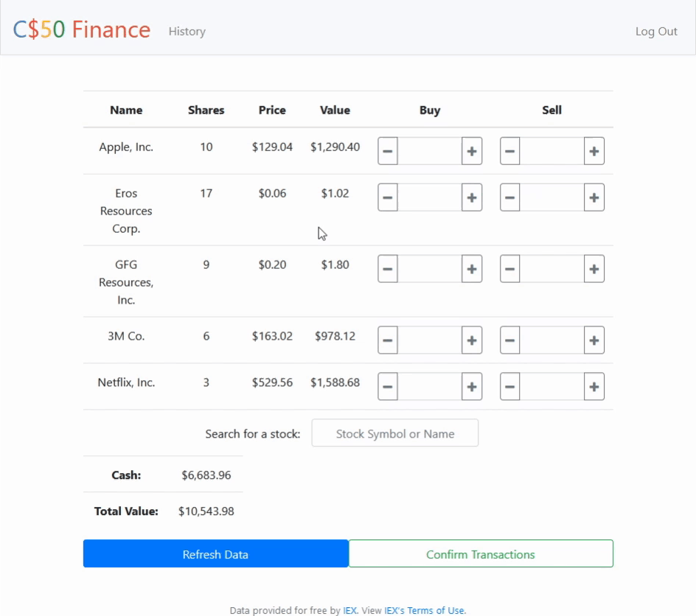The width and height of the screenshot is (696, 616).
Task: Open the History page
Action: tap(187, 32)
